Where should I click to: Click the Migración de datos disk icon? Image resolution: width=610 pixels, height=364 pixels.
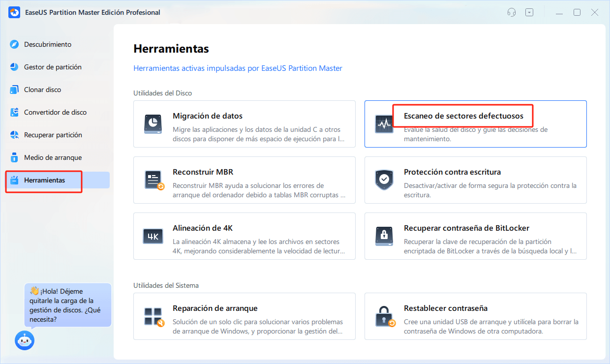point(153,124)
